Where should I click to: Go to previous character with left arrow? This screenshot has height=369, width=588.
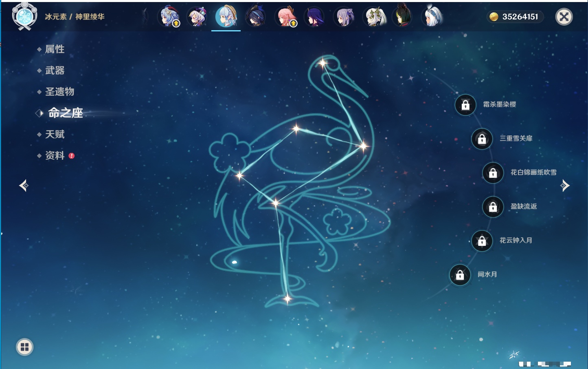pos(24,186)
